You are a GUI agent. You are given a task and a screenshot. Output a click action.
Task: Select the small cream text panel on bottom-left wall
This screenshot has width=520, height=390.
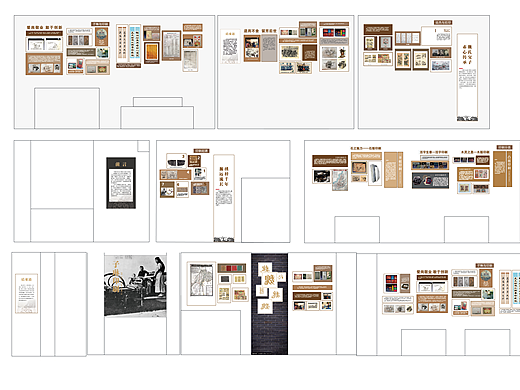(x=26, y=294)
